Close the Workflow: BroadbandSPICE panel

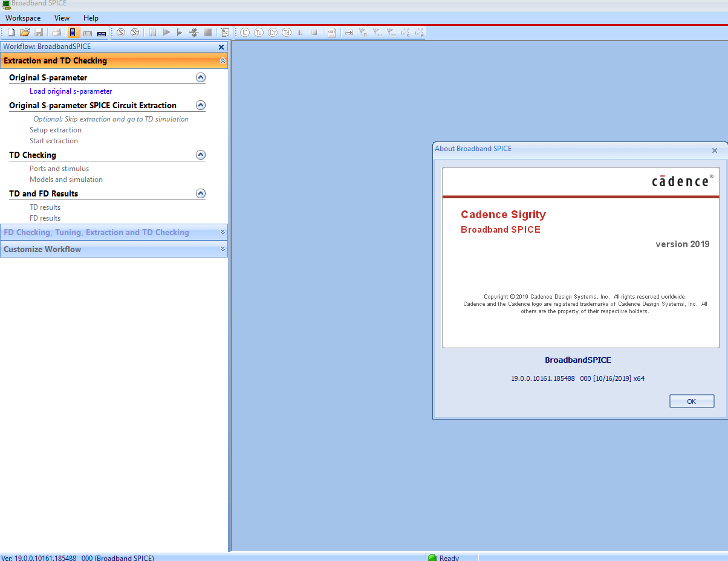(x=221, y=47)
